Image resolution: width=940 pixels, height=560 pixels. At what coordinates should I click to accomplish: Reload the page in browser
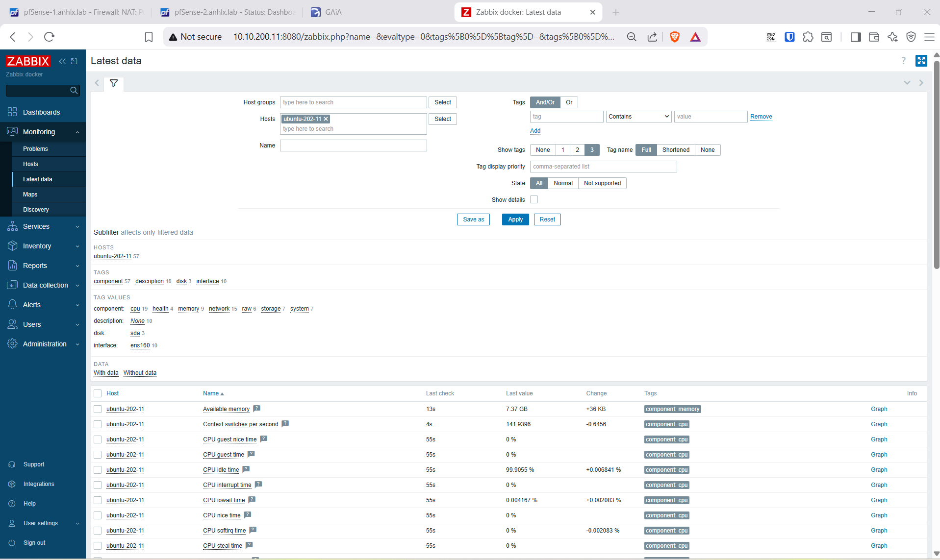49,37
